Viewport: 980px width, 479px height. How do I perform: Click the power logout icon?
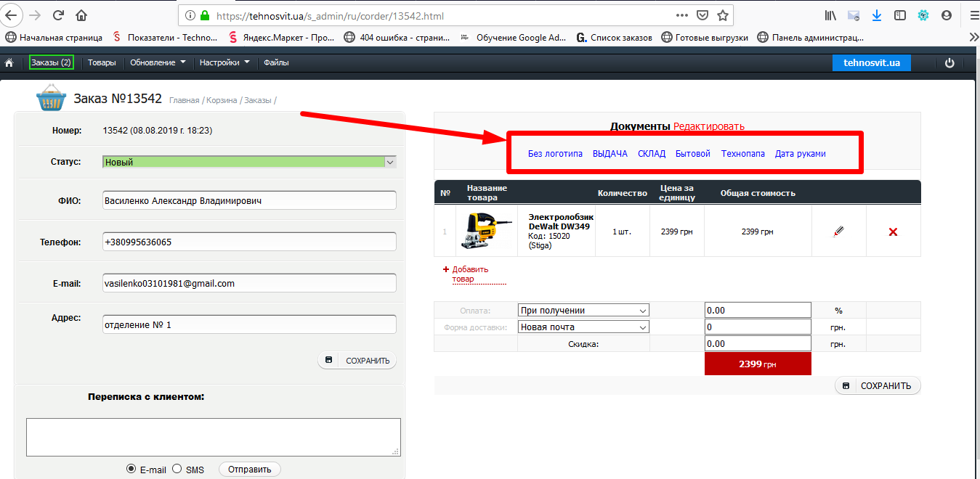point(949,63)
